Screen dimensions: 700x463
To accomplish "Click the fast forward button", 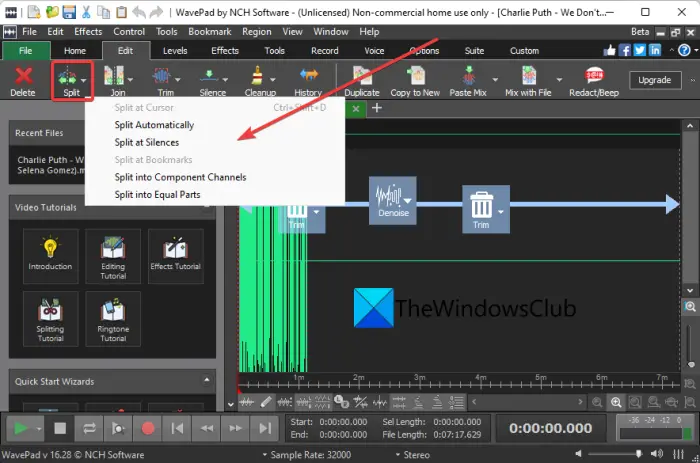I will click(236, 429).
